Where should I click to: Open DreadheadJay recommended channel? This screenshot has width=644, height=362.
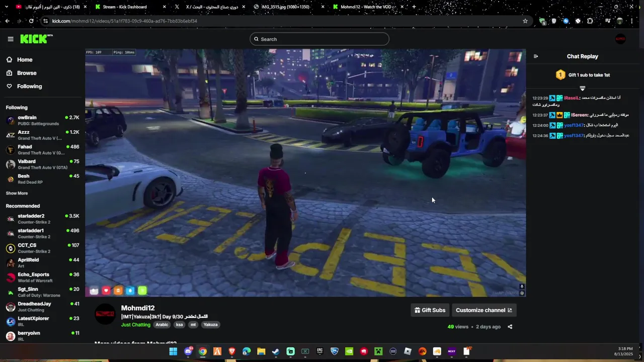coord(42,306)
